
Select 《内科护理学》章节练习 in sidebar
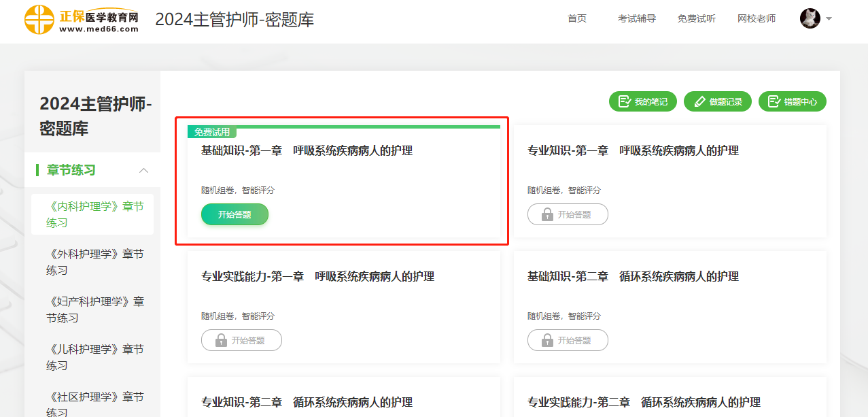[94, 214]
